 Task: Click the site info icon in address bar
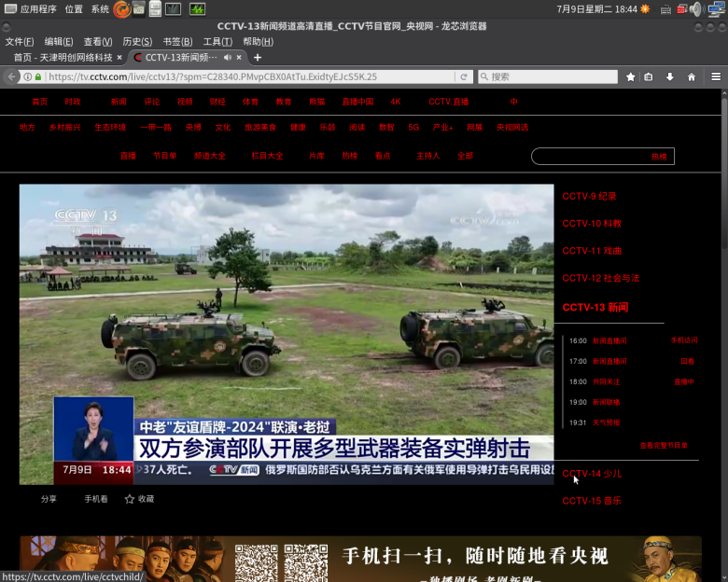coord(28,77)
